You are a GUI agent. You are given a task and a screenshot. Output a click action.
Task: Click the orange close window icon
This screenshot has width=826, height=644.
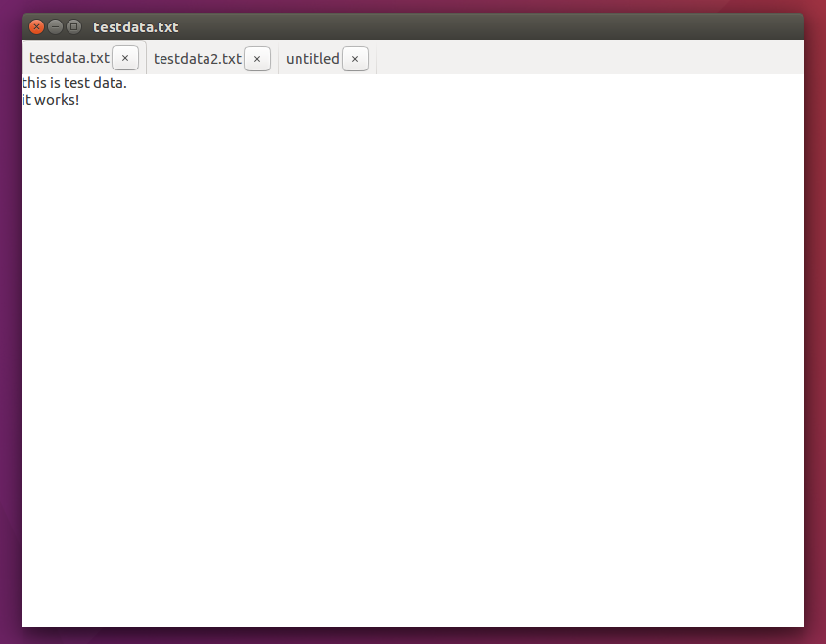[36, 26]
